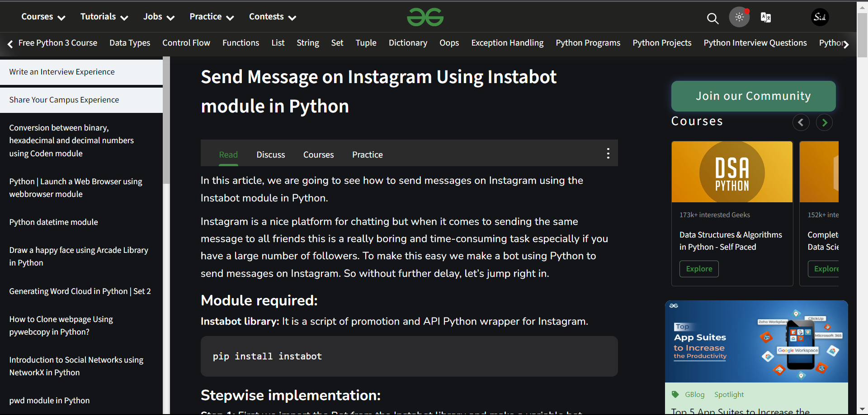Open Introduction to Social Networks article
The width and height of the screenshot is (868, 415).
[x=76, y=366]
